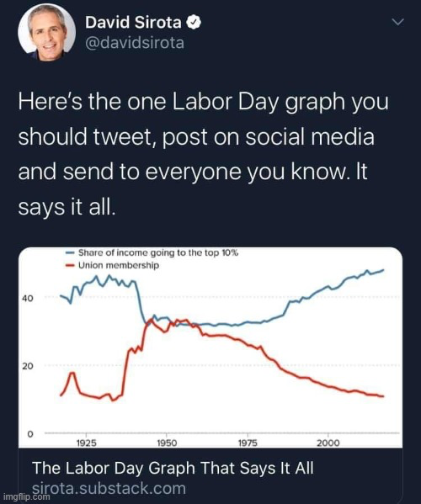Click the 1925 x-axis label
Viewport: 421px width, 504px height.
coord(87,443)
